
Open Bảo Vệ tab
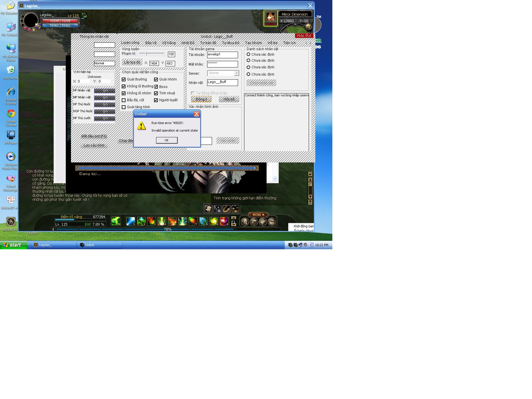(x=151, y=43)
